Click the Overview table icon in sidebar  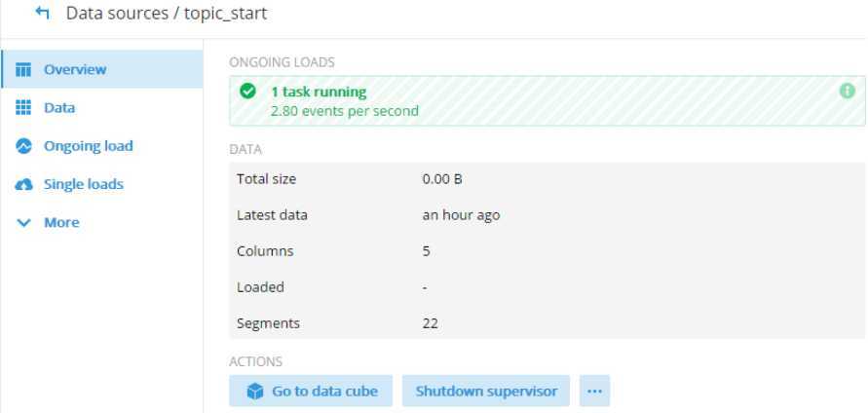click(23, 70)
